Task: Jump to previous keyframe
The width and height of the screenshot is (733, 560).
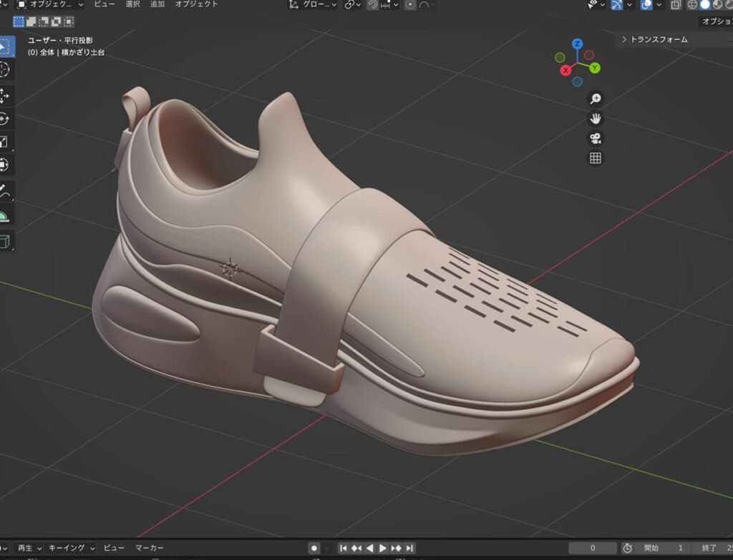Action: pyautogui.click(x=356, y=548)
